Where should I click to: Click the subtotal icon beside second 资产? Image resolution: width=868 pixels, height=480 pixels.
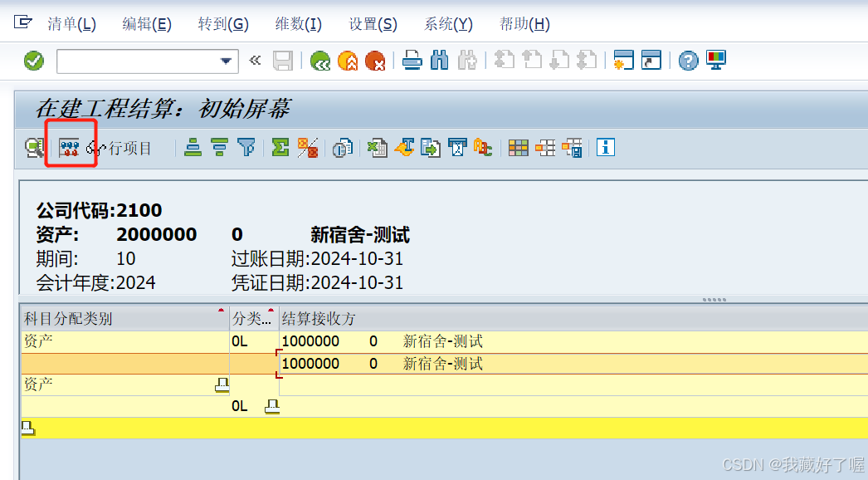[222, 384]
